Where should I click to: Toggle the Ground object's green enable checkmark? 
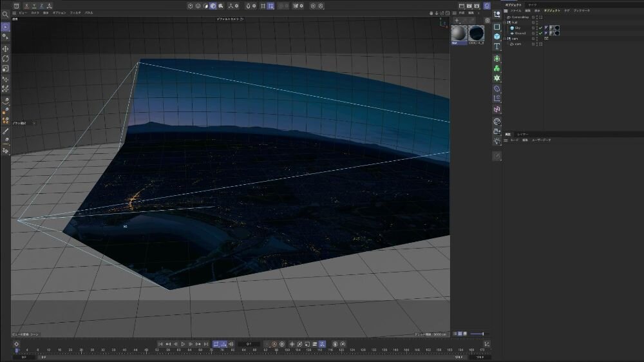540,33
